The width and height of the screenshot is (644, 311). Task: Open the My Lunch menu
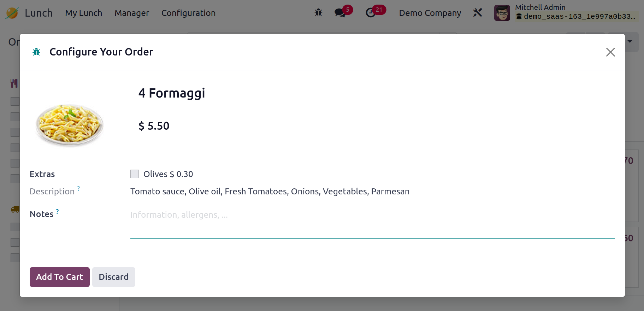(84, 13)
